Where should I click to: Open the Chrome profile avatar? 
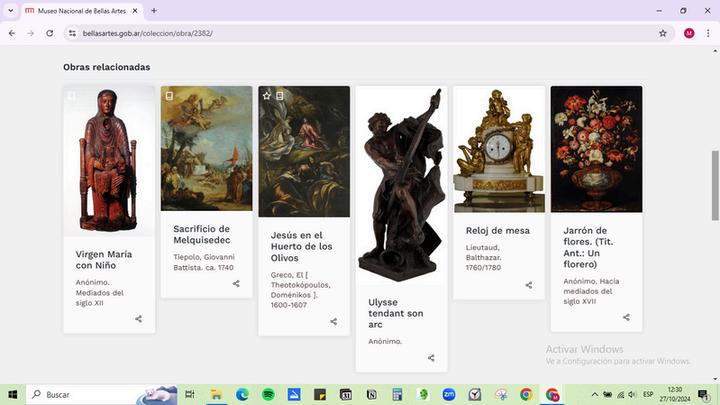click(x=689, y=33)
